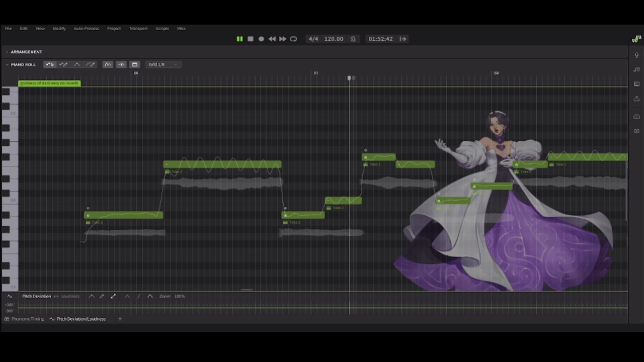Viewport: 644px width, 362px height.
Task: Click the Loudness parameter label
Action: (x=70, y=296)
